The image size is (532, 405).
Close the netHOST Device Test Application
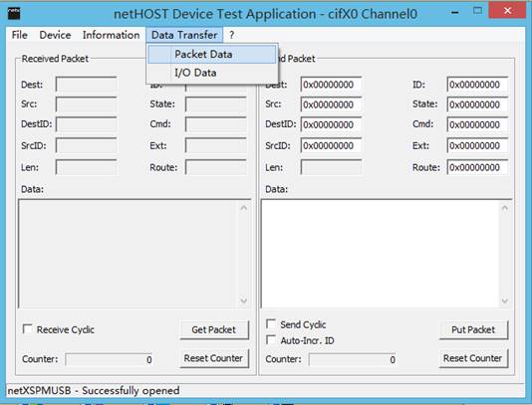pos(507,11)
